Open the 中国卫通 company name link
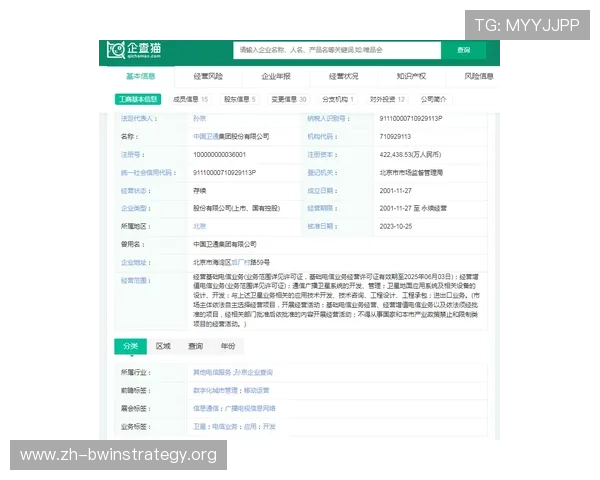 (205, 136)
